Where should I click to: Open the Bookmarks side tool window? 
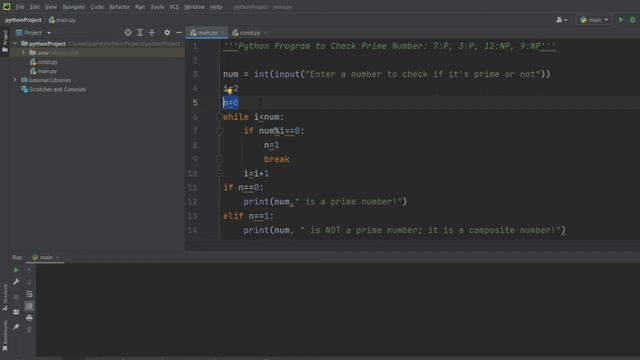5,336
